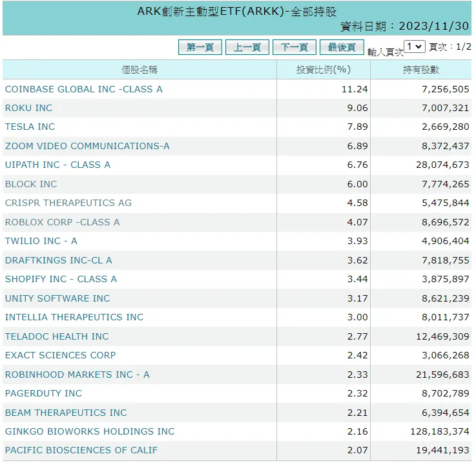Select Coinbase shares 7,256,505

pos(446,89)
